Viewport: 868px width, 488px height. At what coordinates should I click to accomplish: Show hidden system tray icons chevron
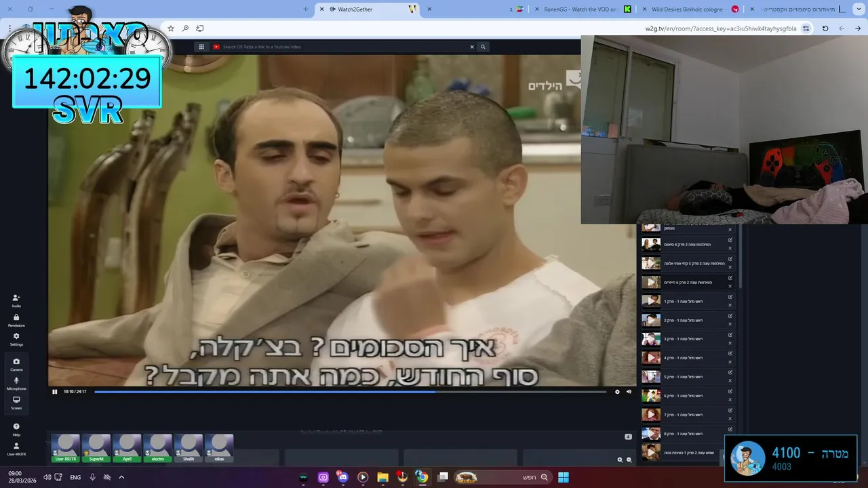click(x=121, y=477)
